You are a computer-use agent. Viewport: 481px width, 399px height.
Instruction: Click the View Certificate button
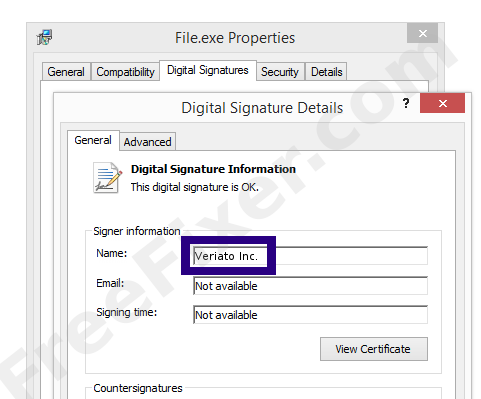click(x=374, y=349)
